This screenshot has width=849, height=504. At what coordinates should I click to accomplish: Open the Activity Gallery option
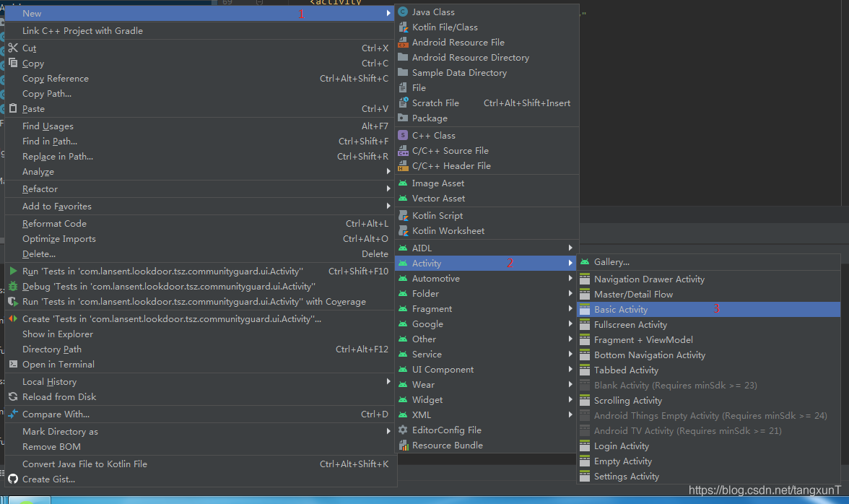click(x=611, y=262)
